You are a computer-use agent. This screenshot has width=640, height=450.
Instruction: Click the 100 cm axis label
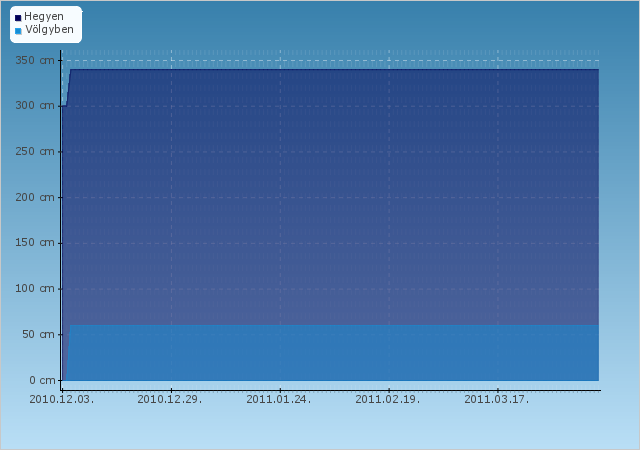click(35, 288)
